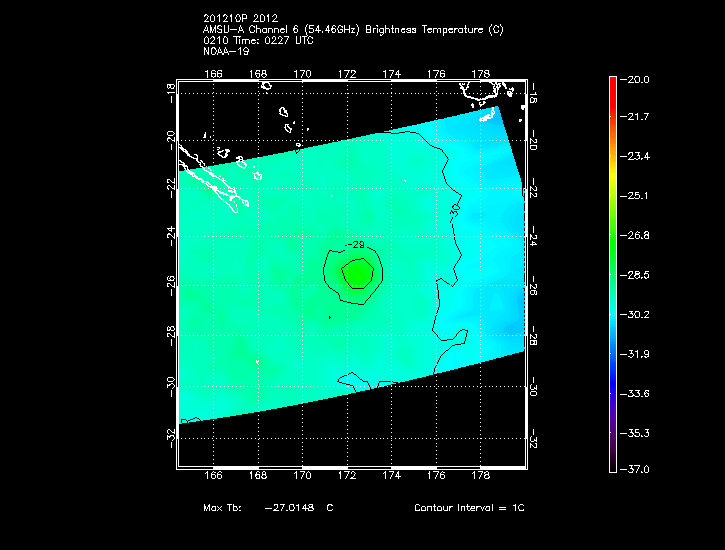The image size is (725, 550).
Task: Click the -28.5 colorbar label
Action: pyautogui.click(x=634, y=275)
